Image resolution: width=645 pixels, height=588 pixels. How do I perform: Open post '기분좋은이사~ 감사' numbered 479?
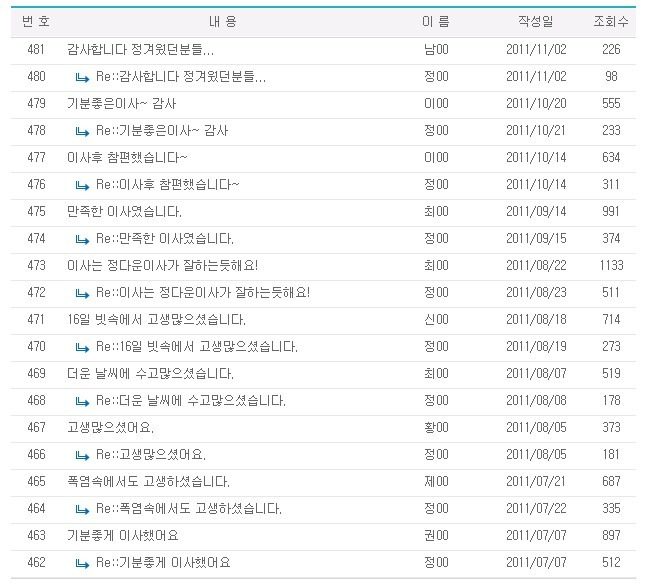click(121, 104)
